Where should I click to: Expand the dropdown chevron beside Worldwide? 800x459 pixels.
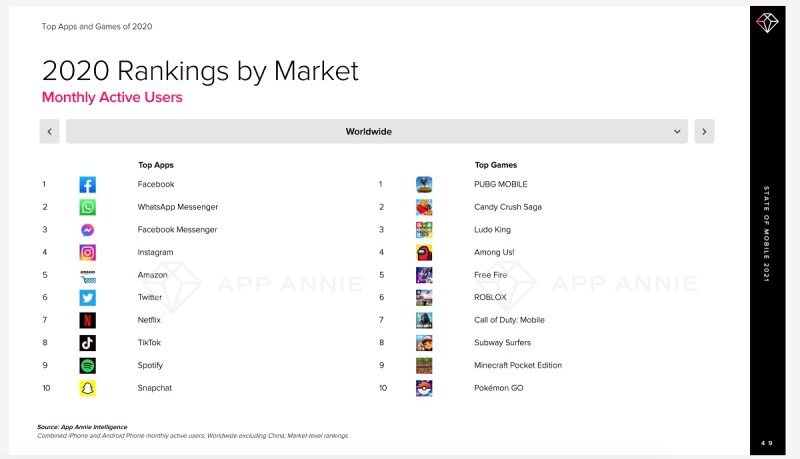pyautogui.click(x=677, y=132)
